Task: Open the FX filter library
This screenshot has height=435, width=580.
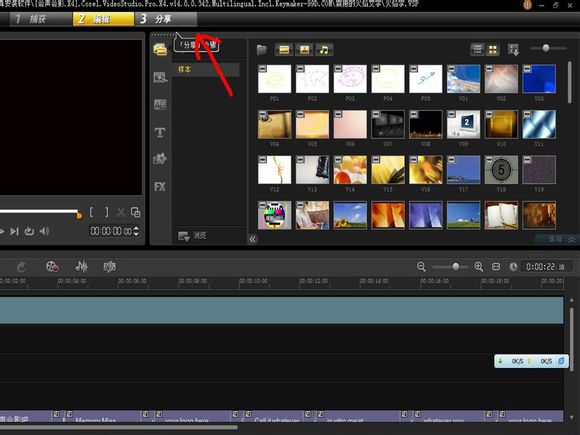Action: pos(160,187)
